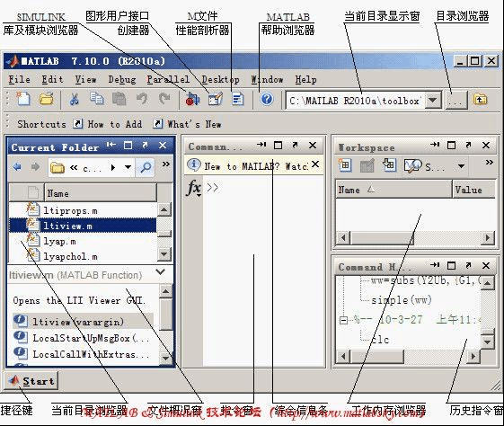Show more Workspace toolbar options
Image resolution: width=504 pixels, height=426 pixels.
tap(490, 162)
